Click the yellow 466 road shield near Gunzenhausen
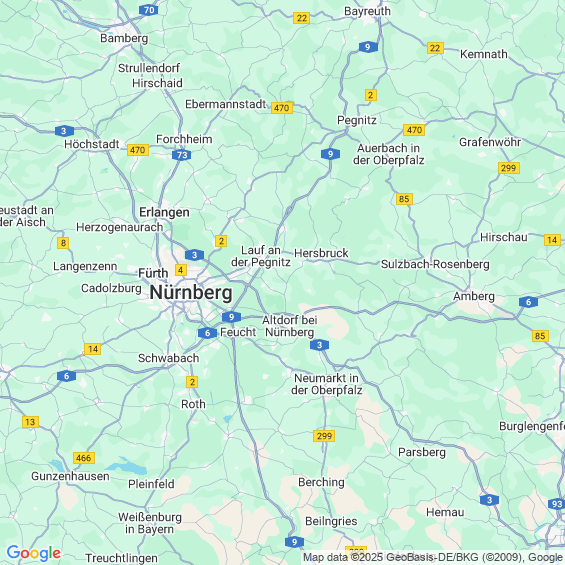Viewport: 565px width, 565px height. [84, 458]
